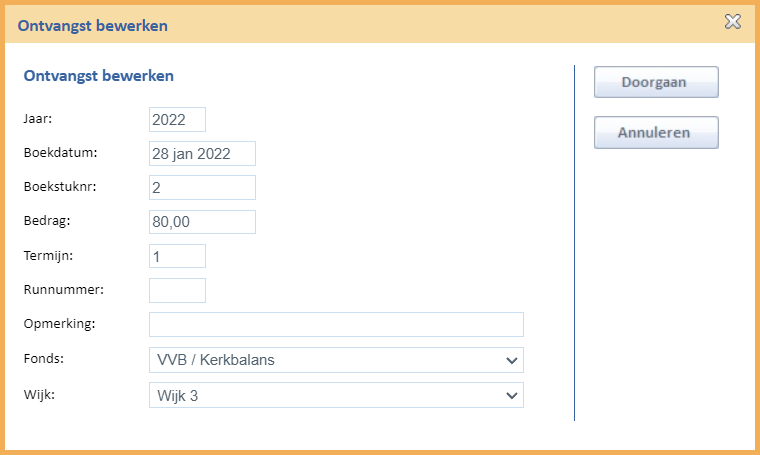This screenshot has height=455, width=760.
Task: Click the Doorgaan button
Action: [x=656, y=82]
